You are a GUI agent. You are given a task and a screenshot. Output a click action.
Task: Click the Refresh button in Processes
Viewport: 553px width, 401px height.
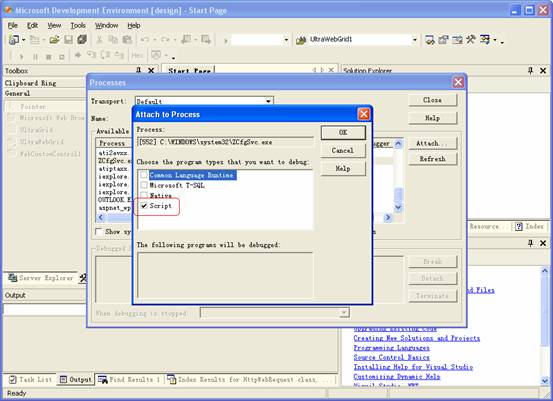(433, 159)
